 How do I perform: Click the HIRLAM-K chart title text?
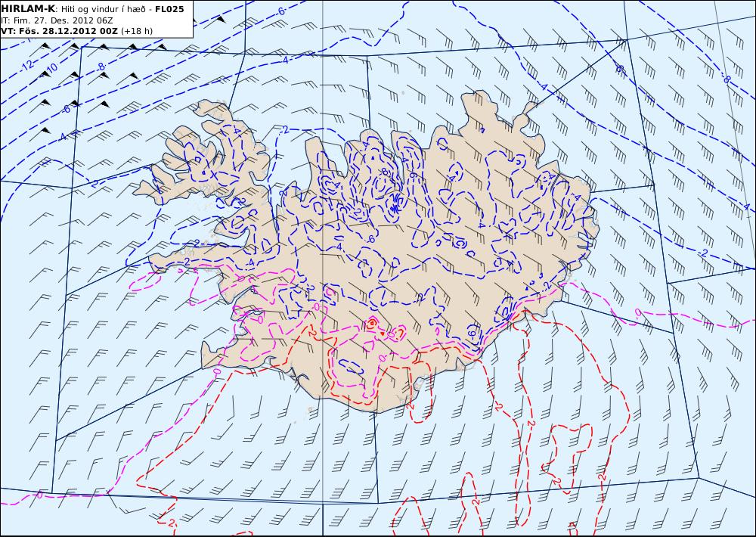pyautogui.click(x=28, y=9)
